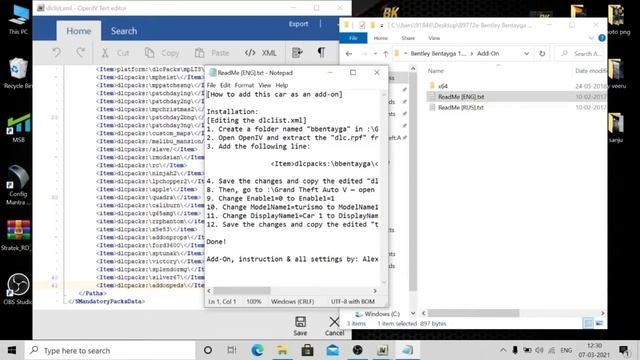This screenshot has height=360, width=640.
Task: Switch File Explorer to large icons view
Action: click(599, 323)
